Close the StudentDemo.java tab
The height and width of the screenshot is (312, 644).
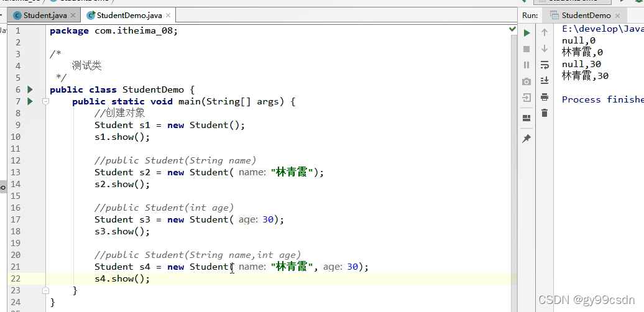[x=168, y=16]
